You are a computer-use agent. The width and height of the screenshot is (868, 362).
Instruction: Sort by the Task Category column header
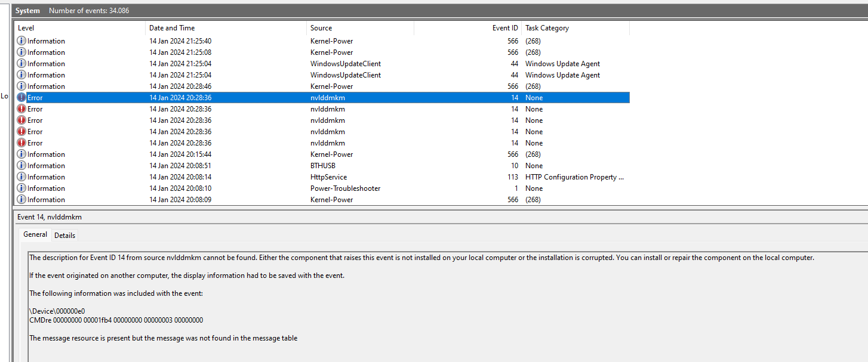point(575,28)
